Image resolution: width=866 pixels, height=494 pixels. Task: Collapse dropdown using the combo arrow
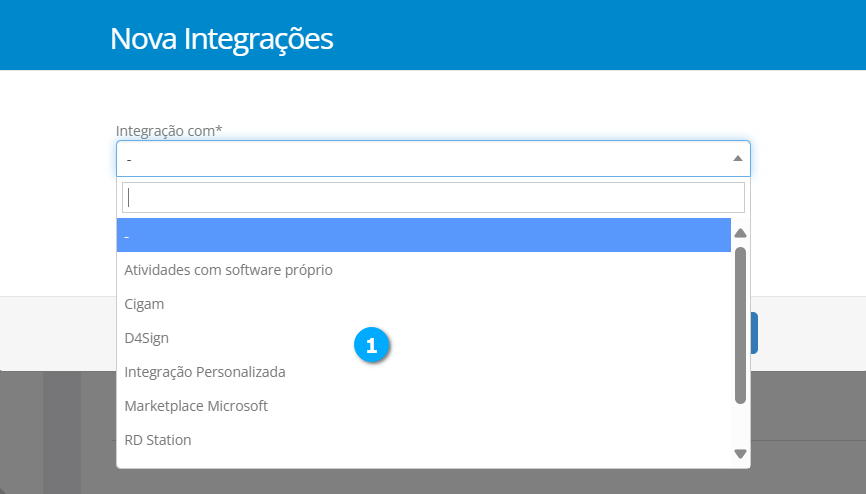click(x=737, y=159)
